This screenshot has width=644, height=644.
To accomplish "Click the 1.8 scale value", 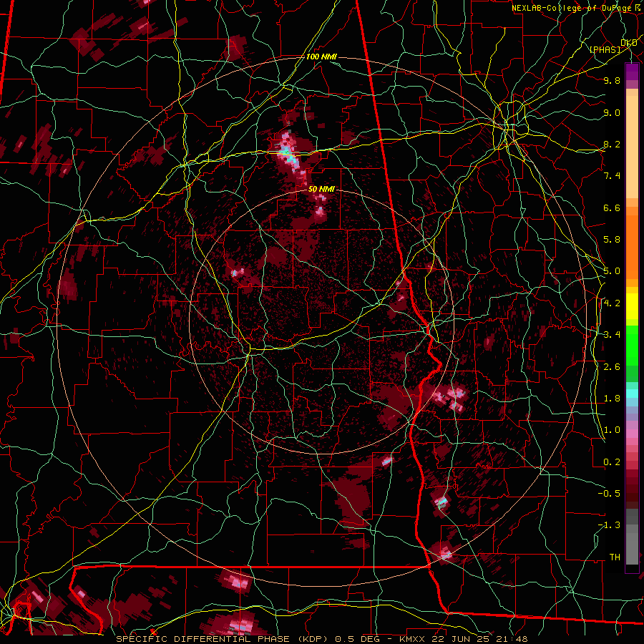I will (612, 399).
